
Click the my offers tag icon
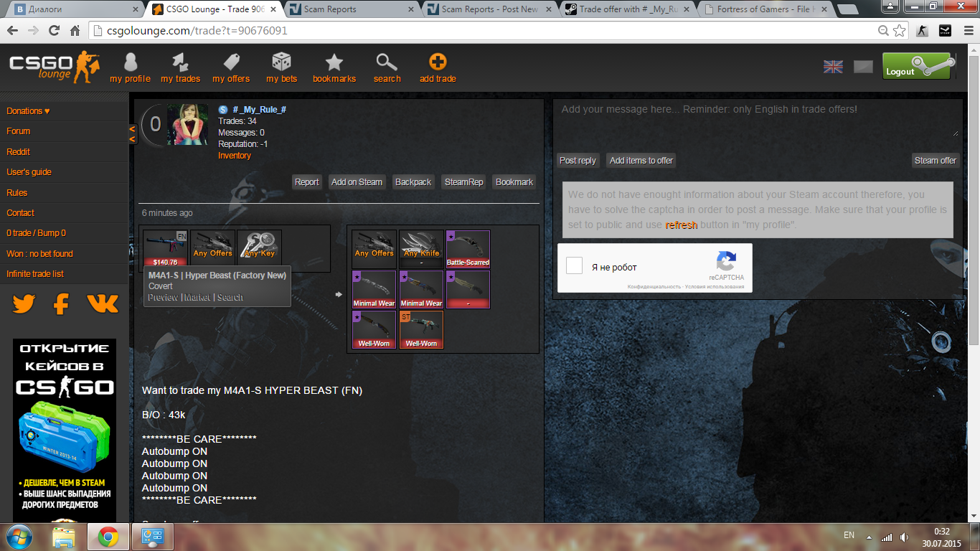pos(231,63)
